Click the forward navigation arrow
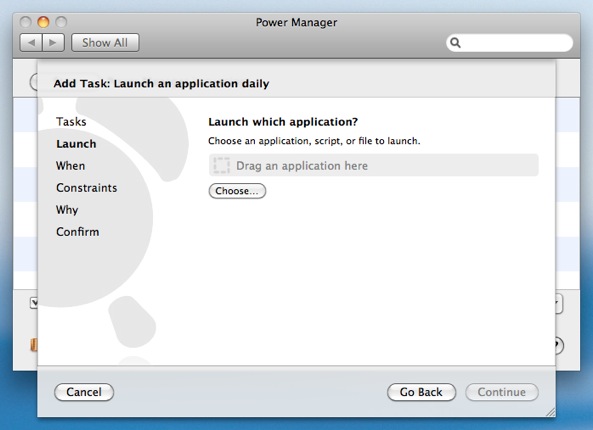This screenshot has height=430, width=593. click(x=53, y=43)
